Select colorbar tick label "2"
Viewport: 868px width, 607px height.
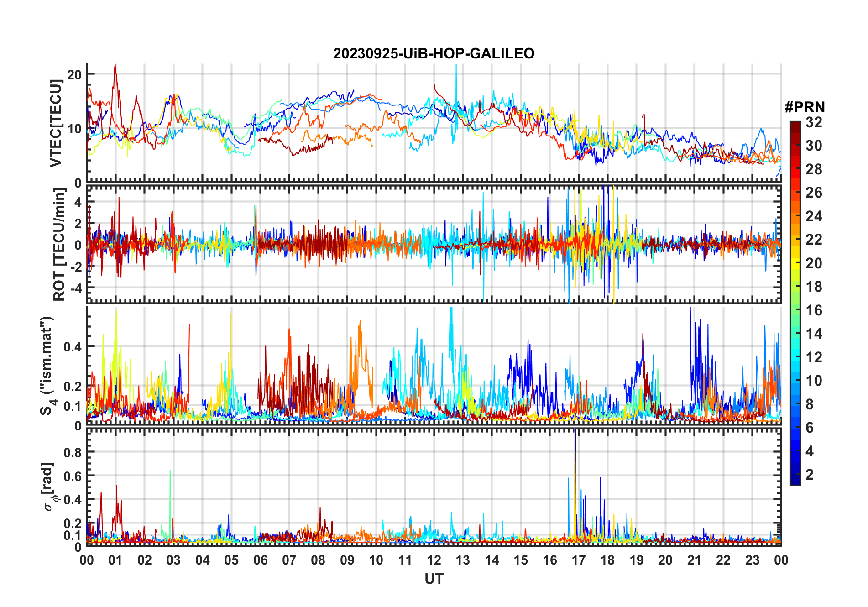tap(810, 475)
